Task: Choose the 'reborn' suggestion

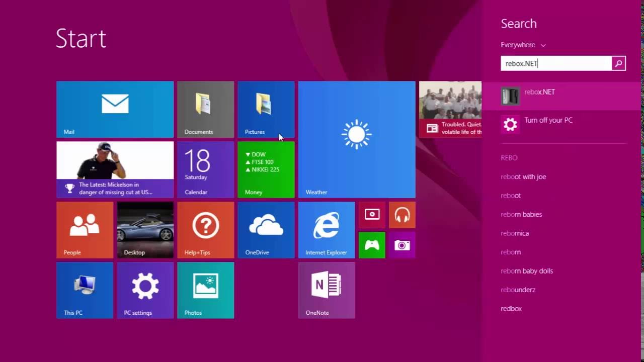Action: pos(511,252)
